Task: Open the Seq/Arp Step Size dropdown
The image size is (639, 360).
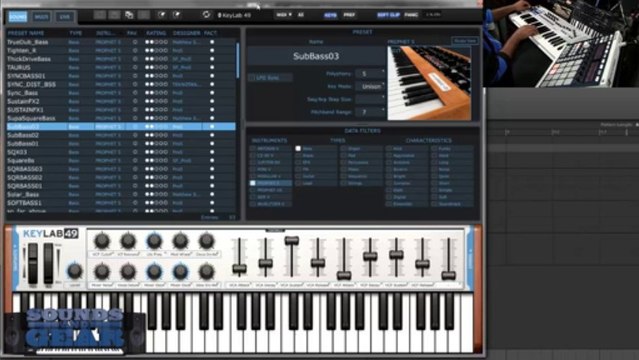Action: click(370, 99)
